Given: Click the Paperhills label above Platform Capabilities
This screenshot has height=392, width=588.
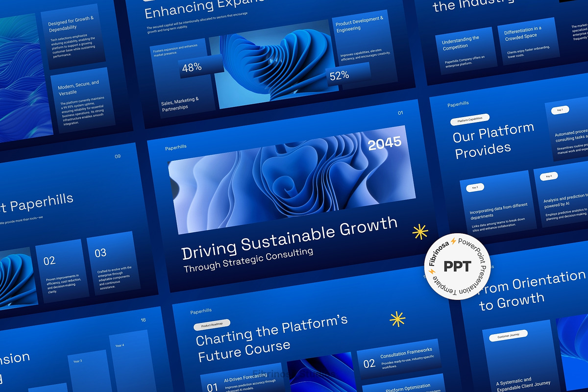Looking at the screenshot, I should click(x=458, y=103).
